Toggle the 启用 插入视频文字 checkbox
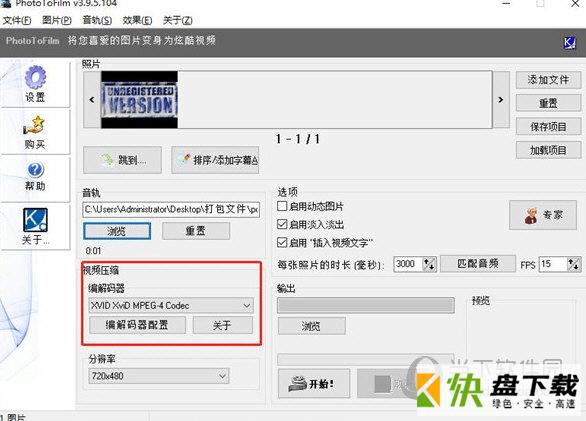This screenshot has height=421, width=586. click(282, 242)
